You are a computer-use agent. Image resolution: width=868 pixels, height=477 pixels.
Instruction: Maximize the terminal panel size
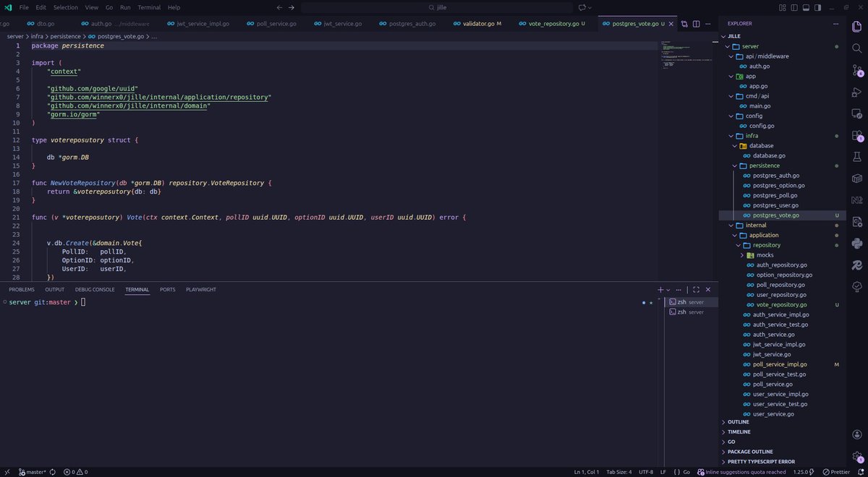(696, 289)
